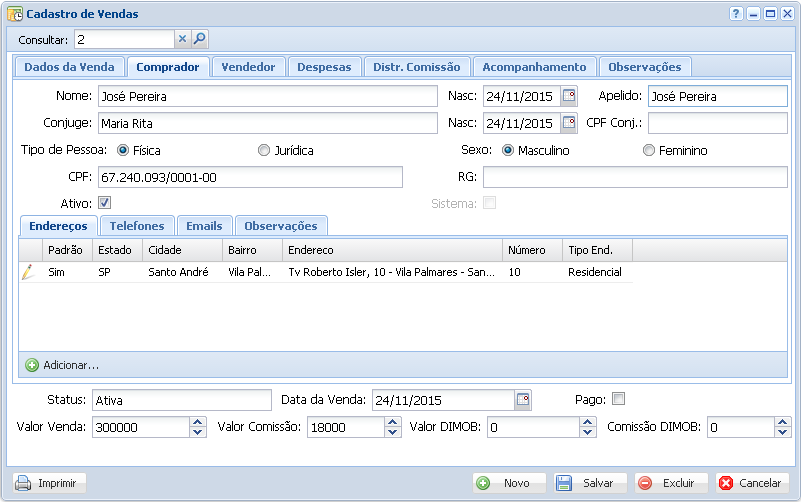The width and height of the screenshot is (801, 502).
Task: Clear the Consultar field with the X icon
Action: (182, 39)
